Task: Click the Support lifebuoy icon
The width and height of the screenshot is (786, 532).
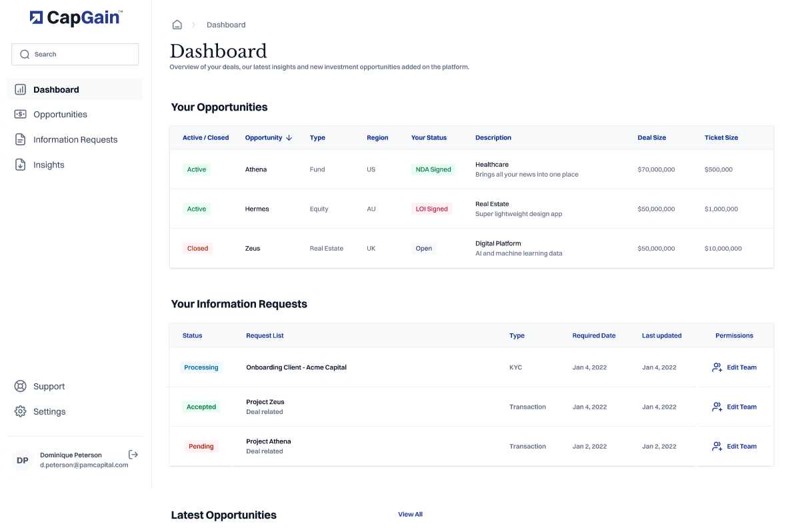Action: [21, 386]
